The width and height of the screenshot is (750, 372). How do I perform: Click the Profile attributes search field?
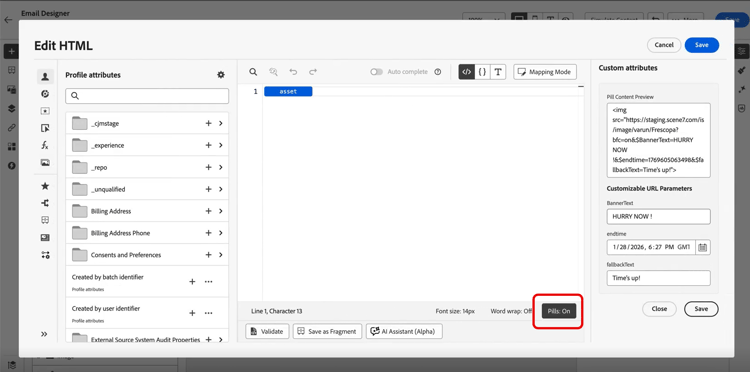pos(147,96)
